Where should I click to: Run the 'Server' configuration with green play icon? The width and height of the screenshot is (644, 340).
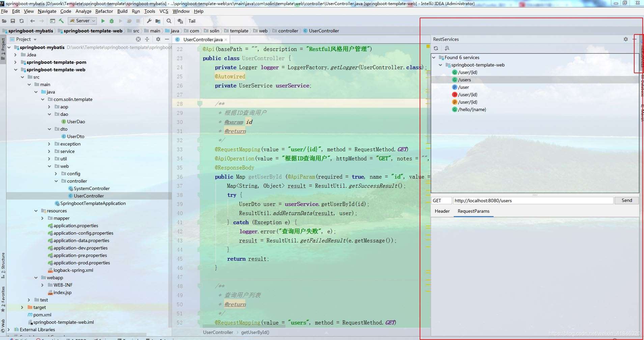(103, 21)
